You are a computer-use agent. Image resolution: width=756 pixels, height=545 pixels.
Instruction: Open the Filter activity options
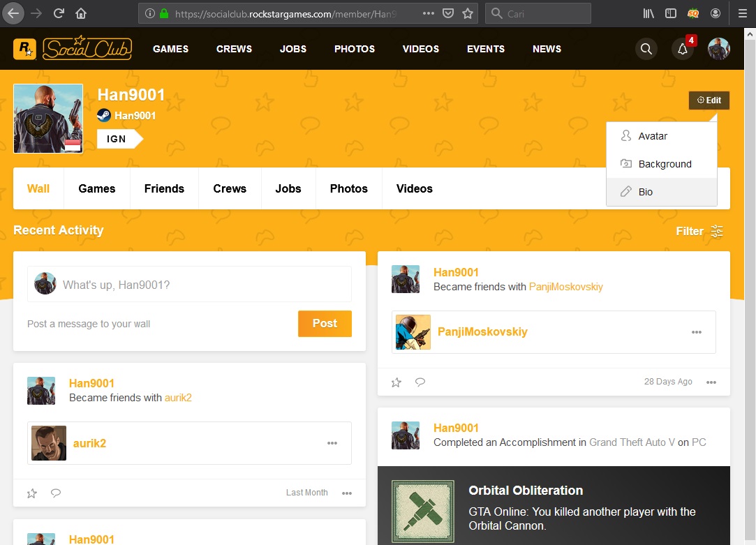click(699, 231)
